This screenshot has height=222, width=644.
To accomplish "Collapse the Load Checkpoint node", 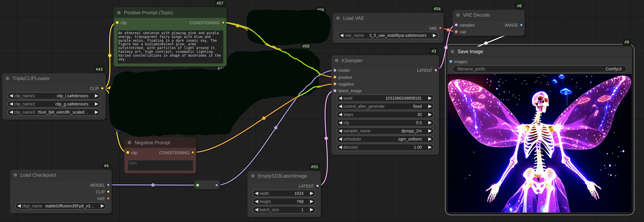I will tap(15, 175).
